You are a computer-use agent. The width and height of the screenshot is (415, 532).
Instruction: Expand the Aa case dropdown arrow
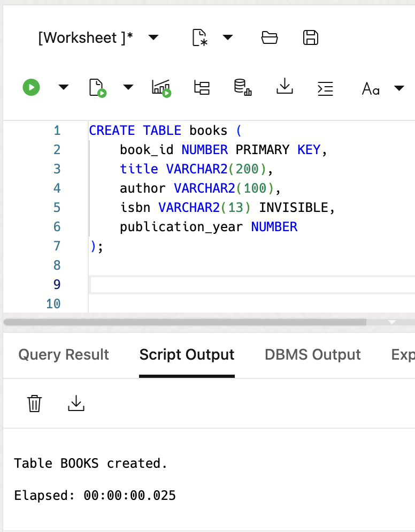399,88
